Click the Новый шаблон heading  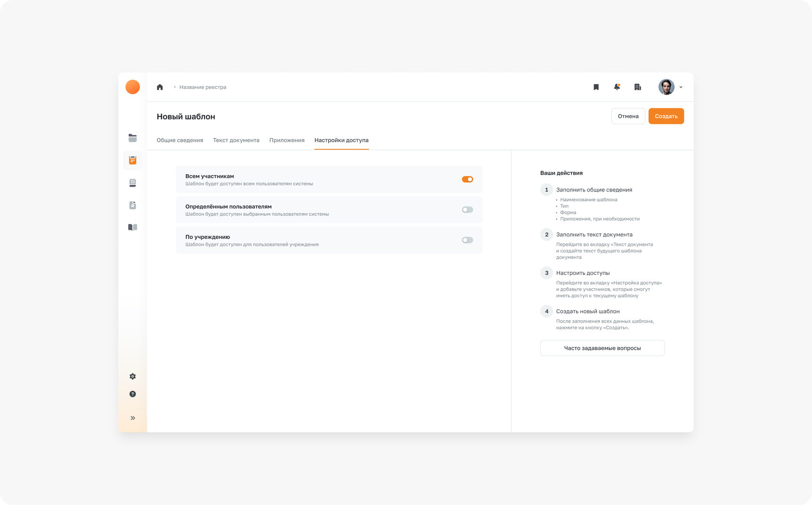click(186, 117)
